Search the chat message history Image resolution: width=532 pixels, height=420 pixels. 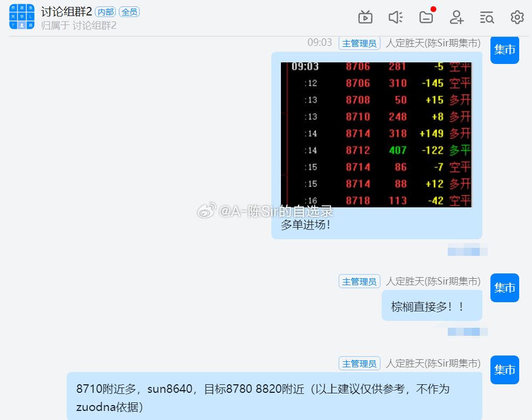pyautogui.click(x=487, y=17)
